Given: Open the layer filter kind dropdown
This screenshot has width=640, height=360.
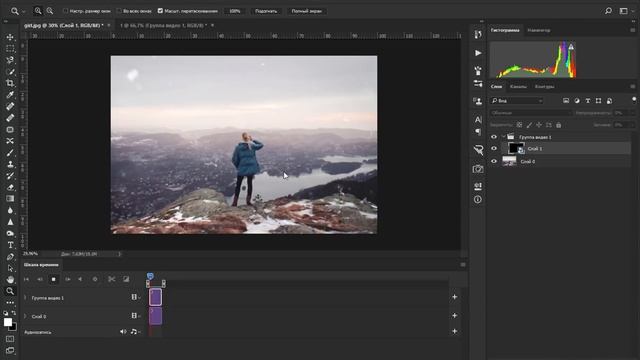Looking at the screenshot, I should coord(517,101).
